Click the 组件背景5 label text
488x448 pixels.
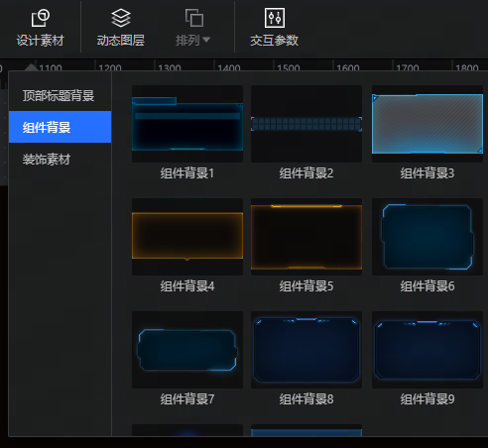click(306, 286)
